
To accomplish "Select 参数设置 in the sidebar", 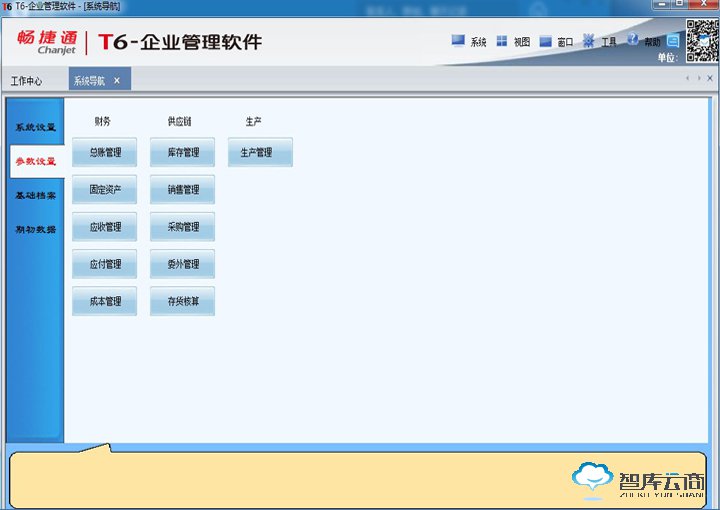I will pyautogui.click(x=36, y=161).
